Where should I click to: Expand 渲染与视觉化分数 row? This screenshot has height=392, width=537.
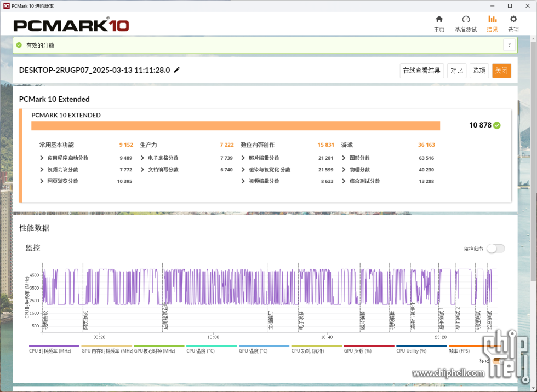pyautogui.click(x=243, y=170)
